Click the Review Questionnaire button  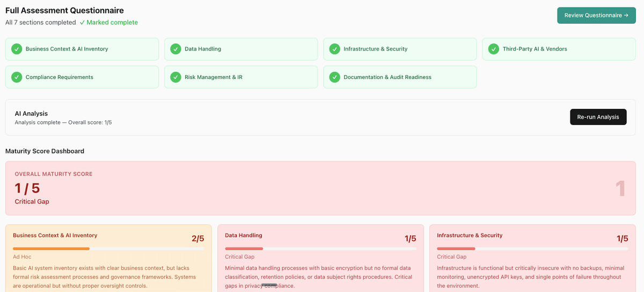596,15
